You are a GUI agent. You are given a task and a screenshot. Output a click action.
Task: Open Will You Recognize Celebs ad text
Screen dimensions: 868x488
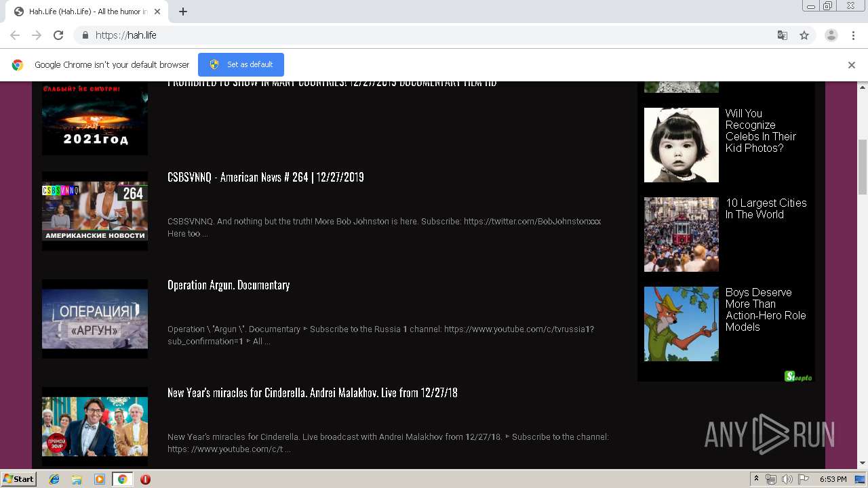click(x=761, y=131)
